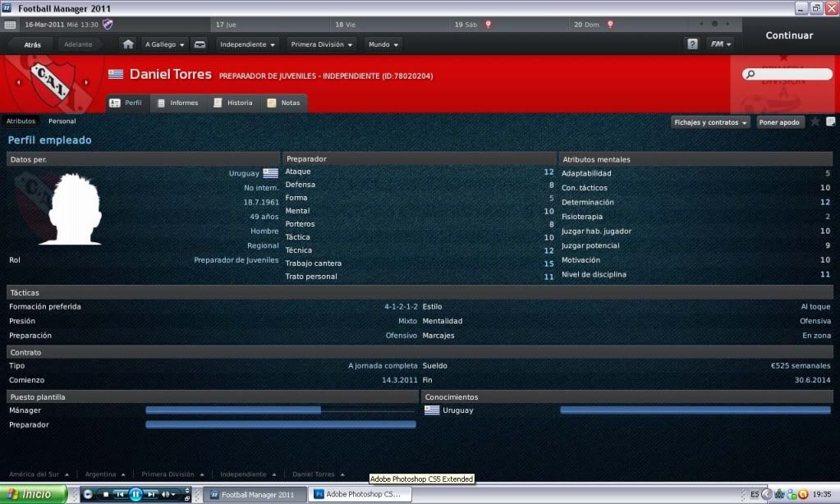Toggle the shortlist star icon
The height and width of the screenshot is (504, 840).
[x=815, y=121]
